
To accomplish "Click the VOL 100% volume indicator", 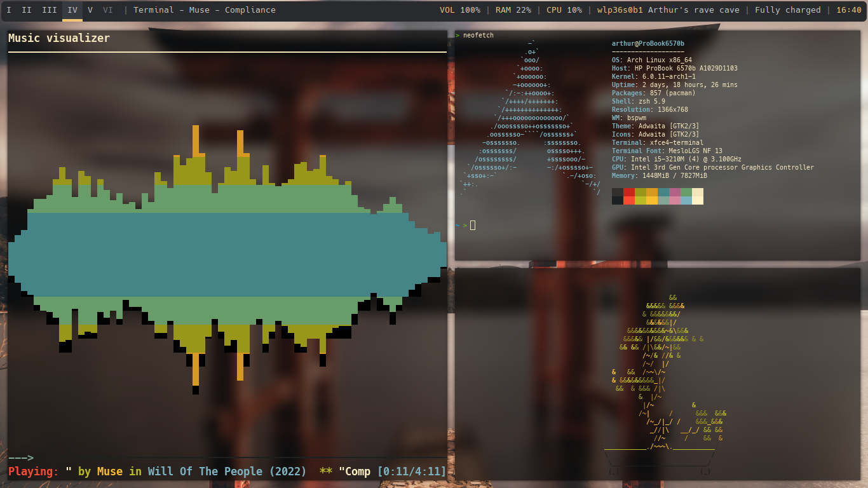I will 460,10.
